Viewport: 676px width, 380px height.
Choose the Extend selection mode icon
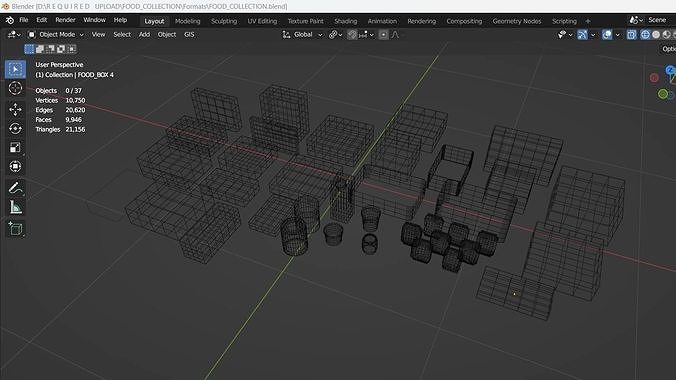click(40, 49)
